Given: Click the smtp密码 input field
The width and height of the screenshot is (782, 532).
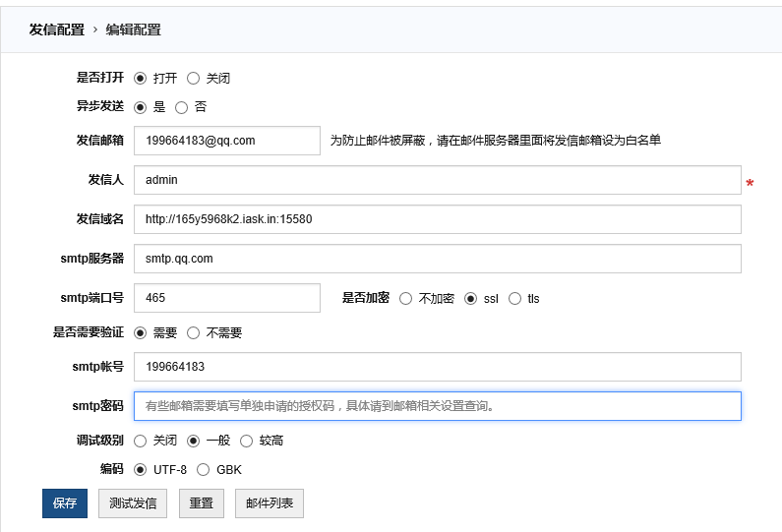Looking at the screenshot, I should pos(437,406).
